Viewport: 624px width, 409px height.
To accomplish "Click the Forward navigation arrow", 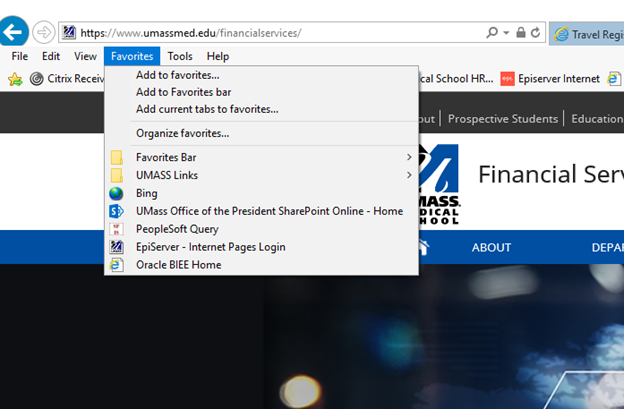I will tap(44, 32).
